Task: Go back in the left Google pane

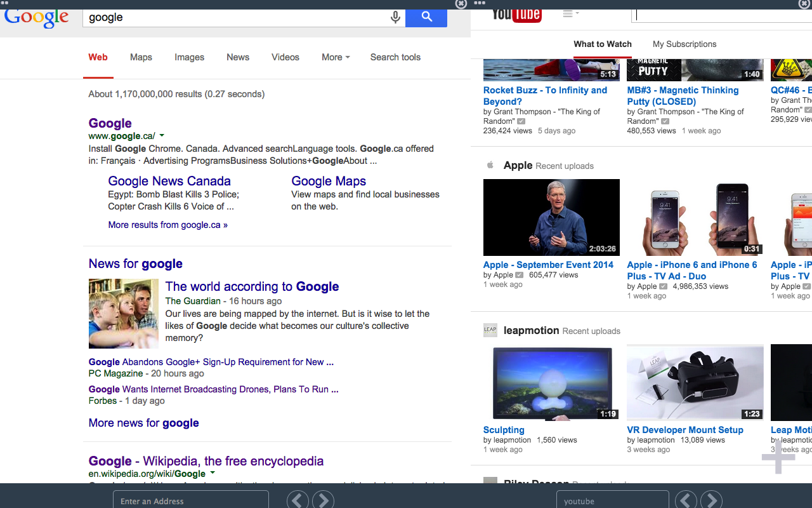Action: (x=298, y=500)
